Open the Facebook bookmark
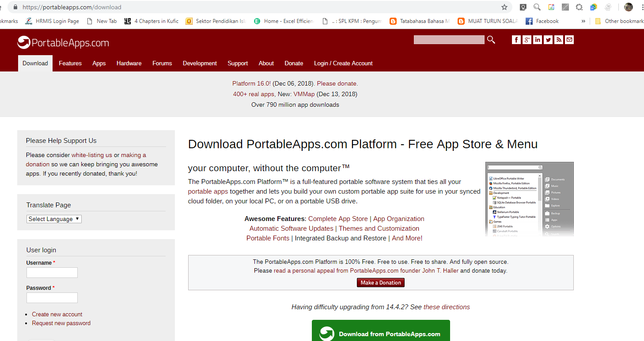 [542, 21]
